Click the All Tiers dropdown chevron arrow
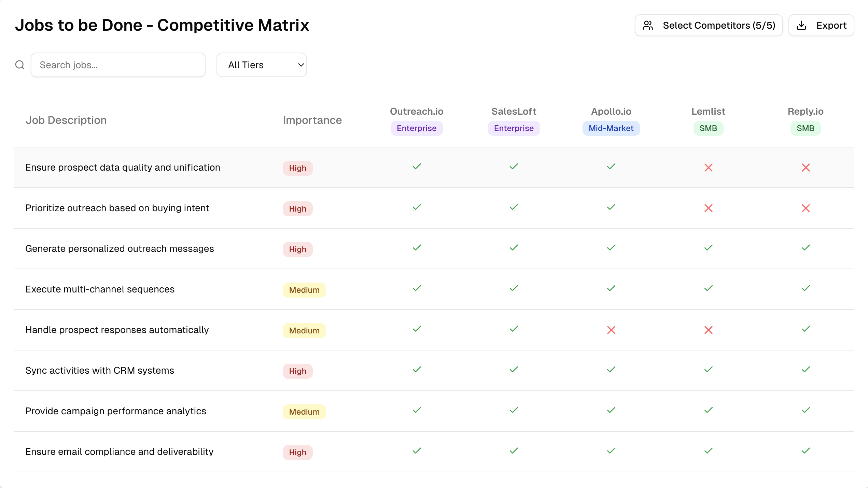868x488 pixels. pyautogui.click(x=301, y=65)
